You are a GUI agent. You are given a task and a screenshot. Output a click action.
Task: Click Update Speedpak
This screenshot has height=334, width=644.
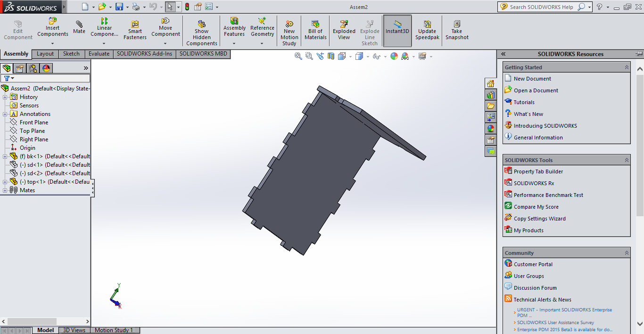(427, 31)
